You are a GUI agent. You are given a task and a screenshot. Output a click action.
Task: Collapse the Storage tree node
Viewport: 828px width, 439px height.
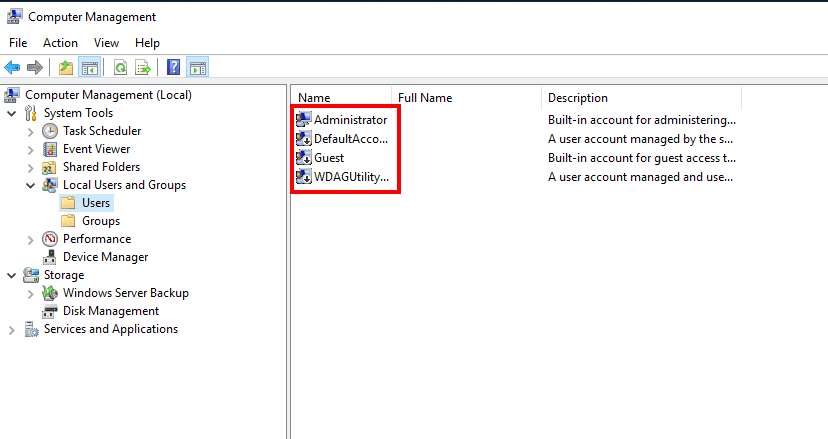(x=12, y=275)
